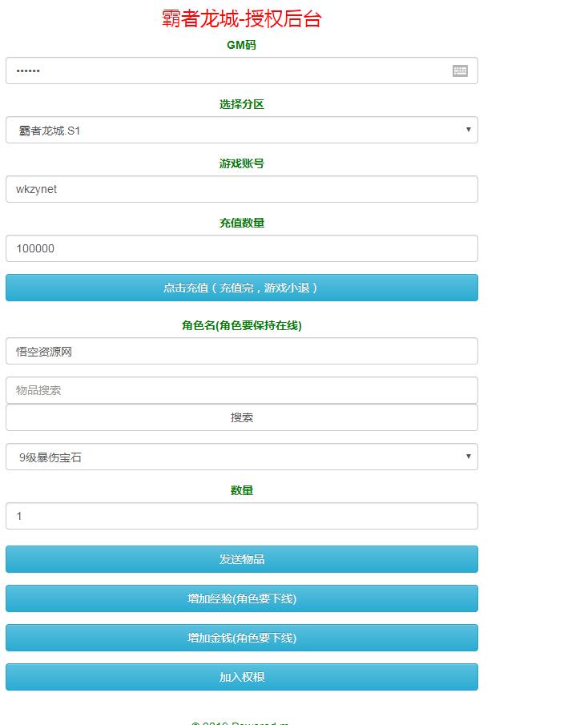
Task: Click the 角色名 field with 悟空资源网
Action: click(241, 351)
